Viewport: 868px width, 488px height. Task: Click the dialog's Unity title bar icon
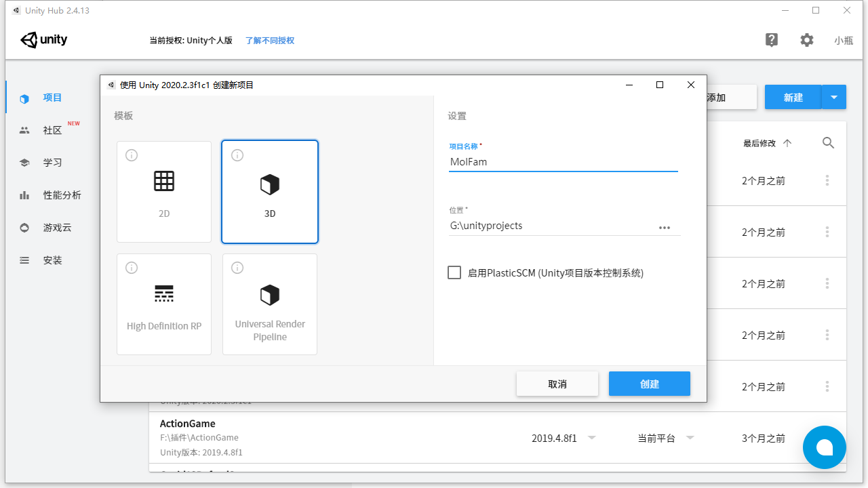click(x=111, y=85)
